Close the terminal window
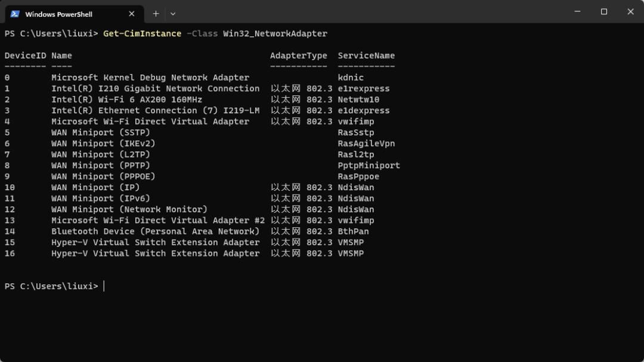The image size is (644, 362). (x=630, y=11)
